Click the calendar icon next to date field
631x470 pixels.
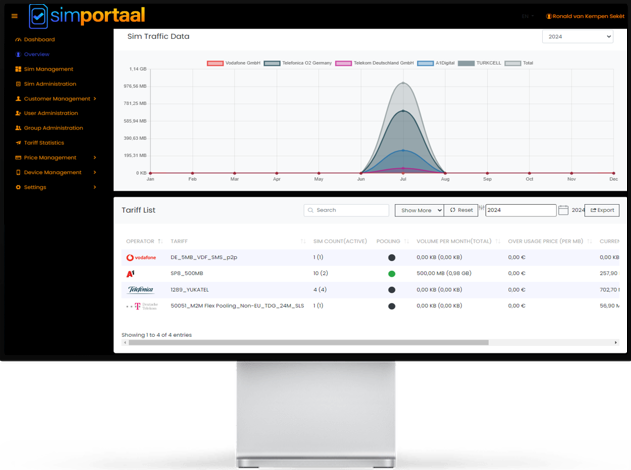point(563,210)
